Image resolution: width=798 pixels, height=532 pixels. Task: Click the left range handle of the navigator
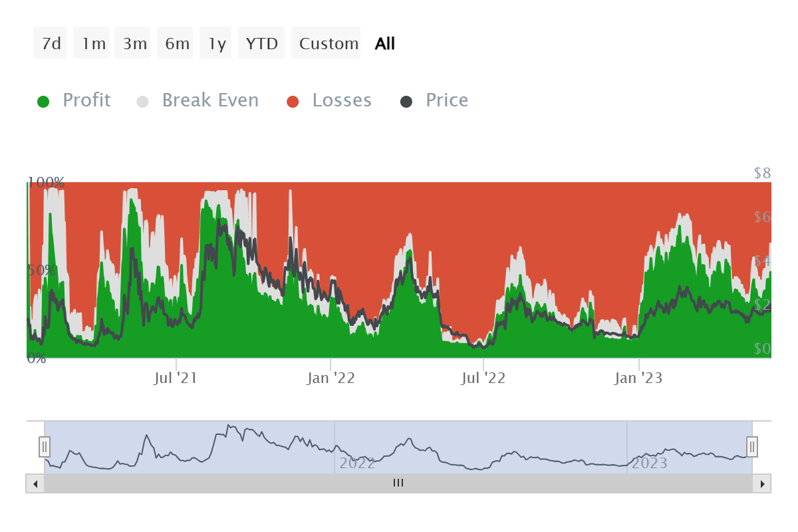(44, 447)
